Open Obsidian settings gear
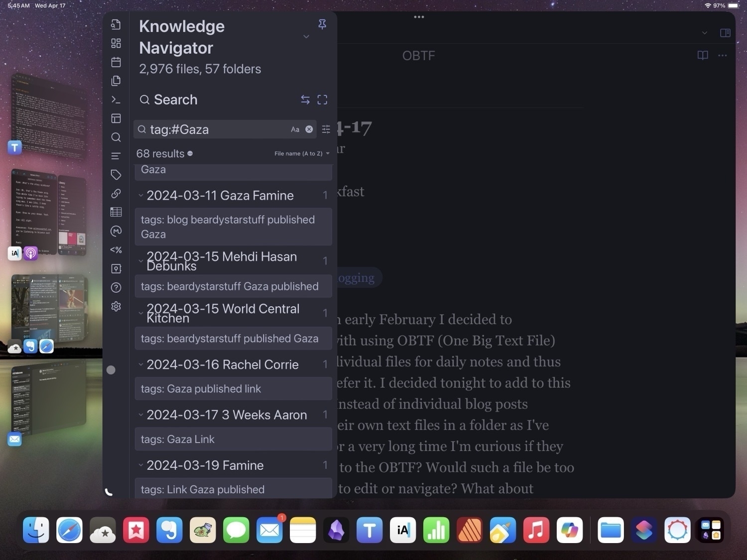The width and height of the screenshot is (747, 560). [x=116, y=306]
